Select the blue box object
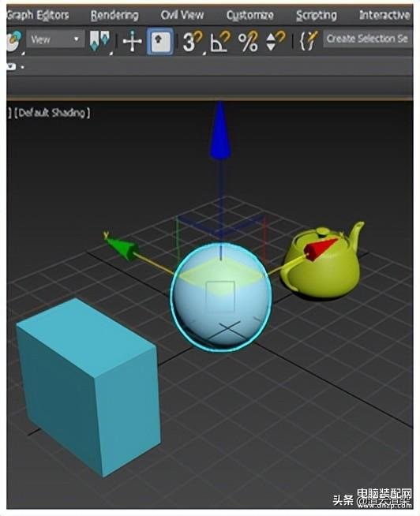The height and width of the screenshot is (516, 420). tap(88, 387)
